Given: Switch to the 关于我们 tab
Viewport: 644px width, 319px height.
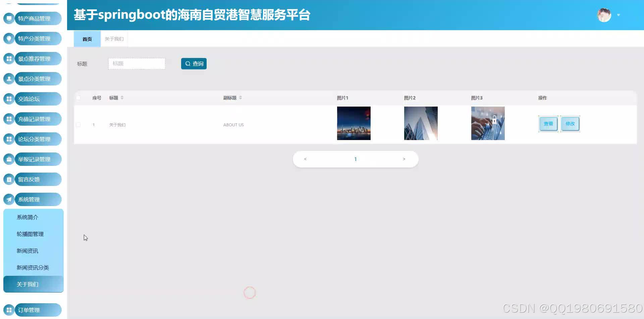Looking at the screenshot, I should coord(114,39).
